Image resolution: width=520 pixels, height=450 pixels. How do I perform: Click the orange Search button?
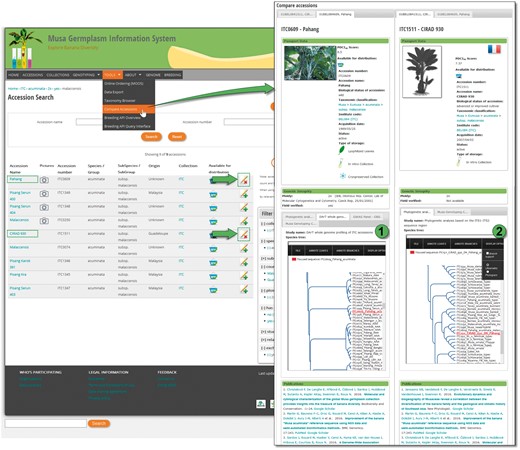[x=151, y=137]
